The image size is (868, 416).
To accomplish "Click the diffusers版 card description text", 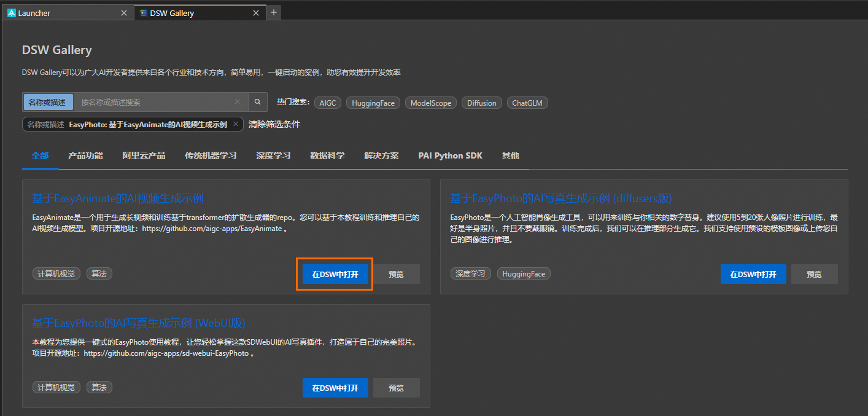I will pos(644,229).
